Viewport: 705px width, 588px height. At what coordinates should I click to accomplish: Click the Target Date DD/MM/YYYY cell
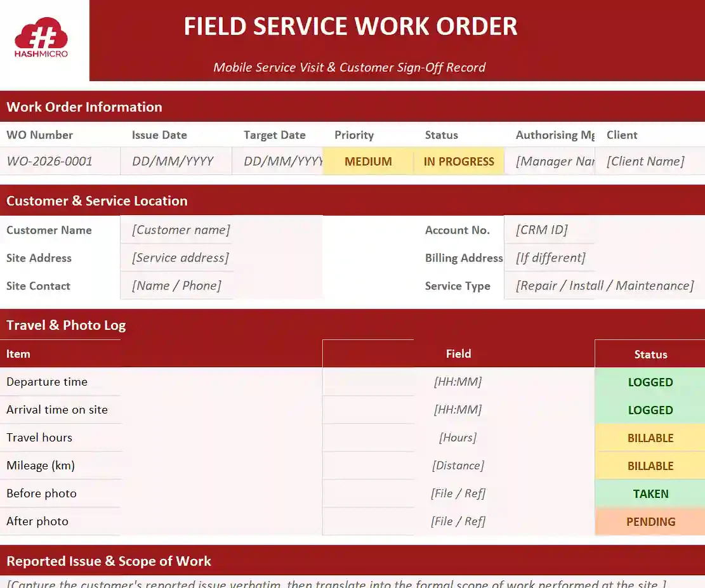click(277, 161)
